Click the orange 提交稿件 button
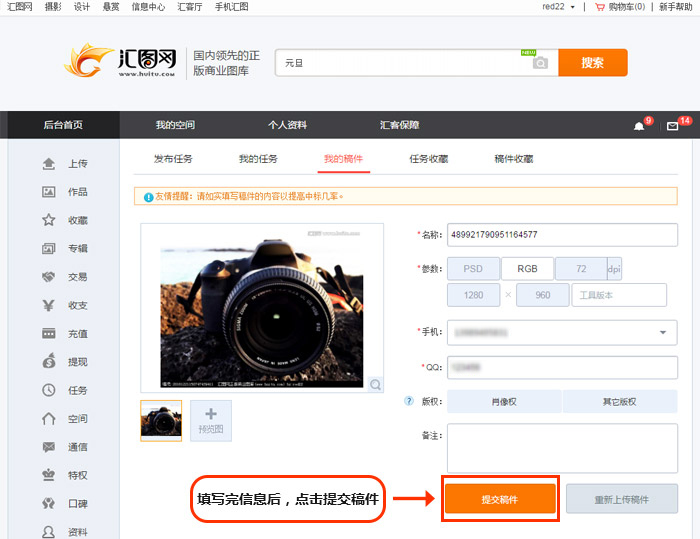This screenshot has height=539, width=700. tap(499, 498)
